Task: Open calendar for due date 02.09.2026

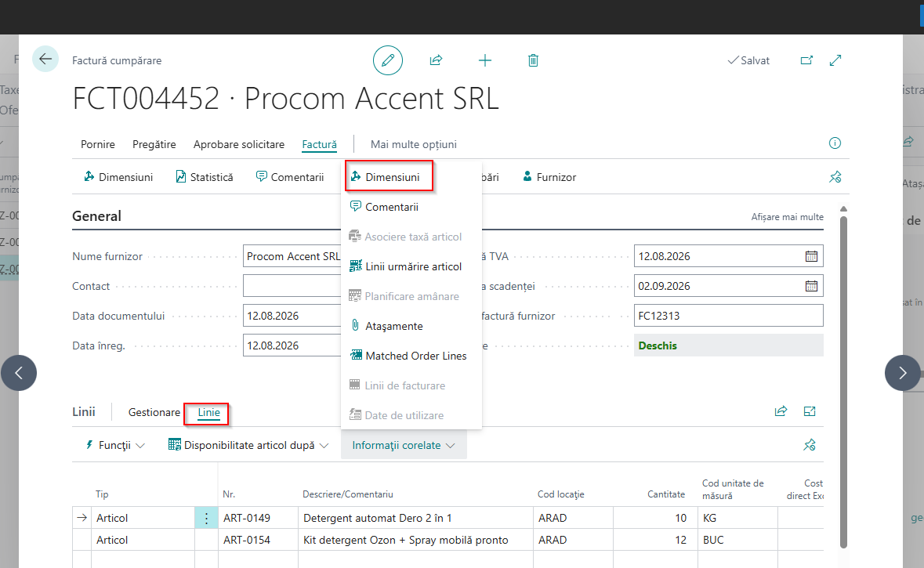Action: (x=811, y=286)
